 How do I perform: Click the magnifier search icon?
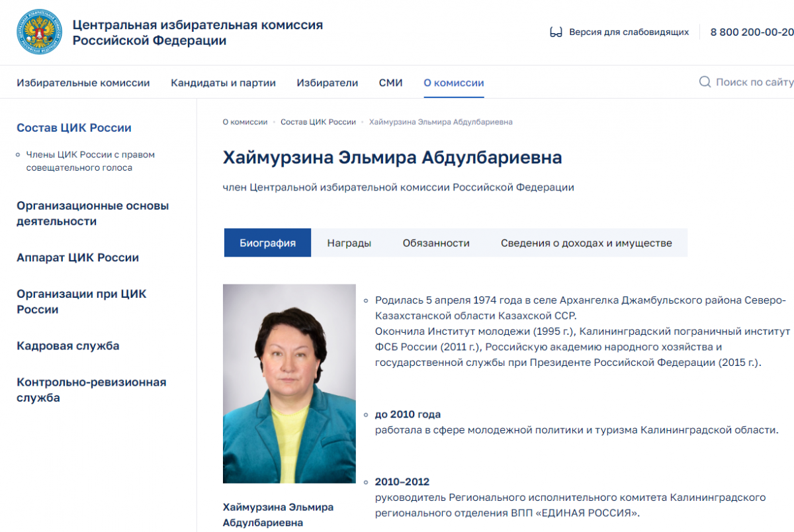705,82
